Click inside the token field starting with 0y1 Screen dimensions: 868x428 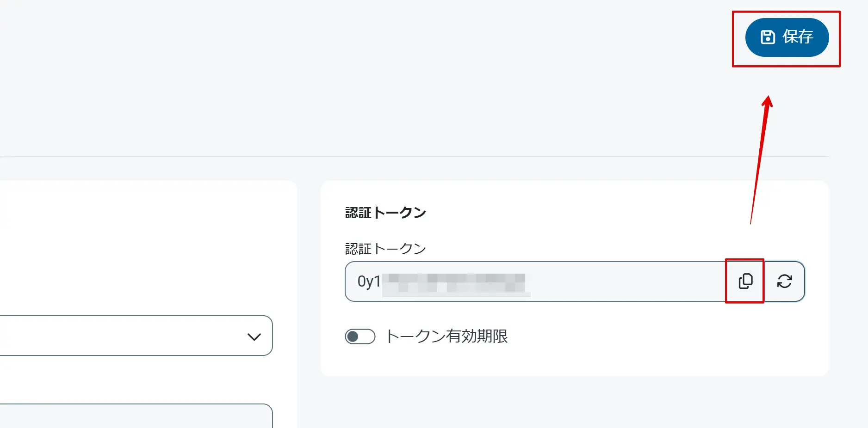(x=509, y=281)
